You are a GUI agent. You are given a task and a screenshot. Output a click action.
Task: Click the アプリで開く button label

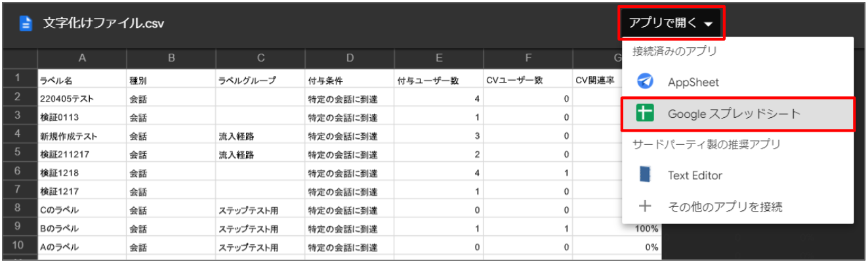click(x=662, y=24)
